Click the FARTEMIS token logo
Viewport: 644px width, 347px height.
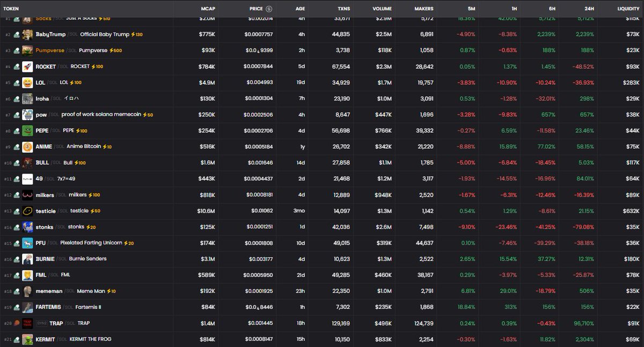tap(27, 307)
